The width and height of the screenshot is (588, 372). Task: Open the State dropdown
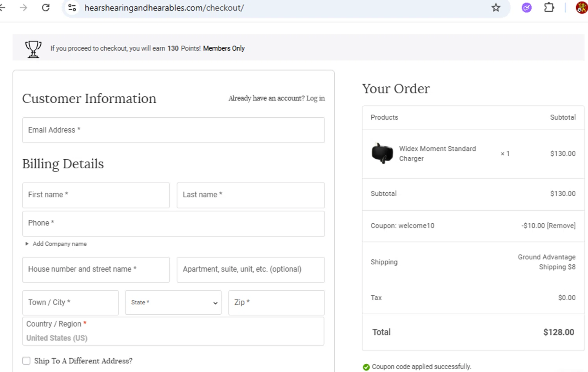coord(173,303)
